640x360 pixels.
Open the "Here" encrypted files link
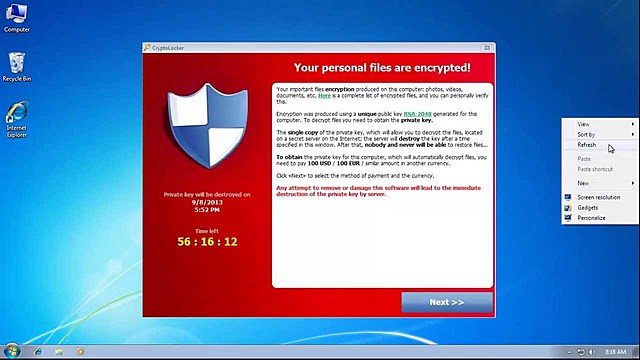coord(324,96)
